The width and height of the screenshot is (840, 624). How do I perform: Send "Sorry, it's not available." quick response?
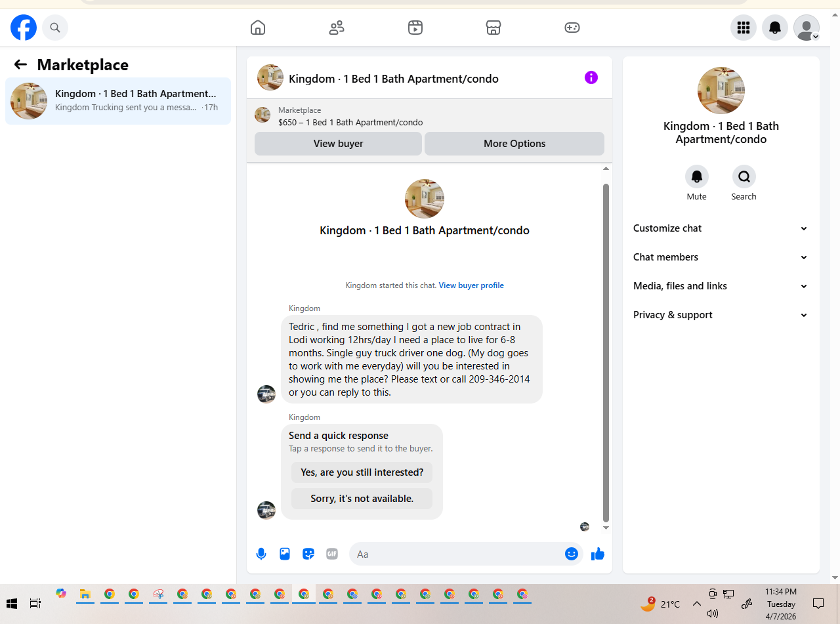[x=362, y=499]
